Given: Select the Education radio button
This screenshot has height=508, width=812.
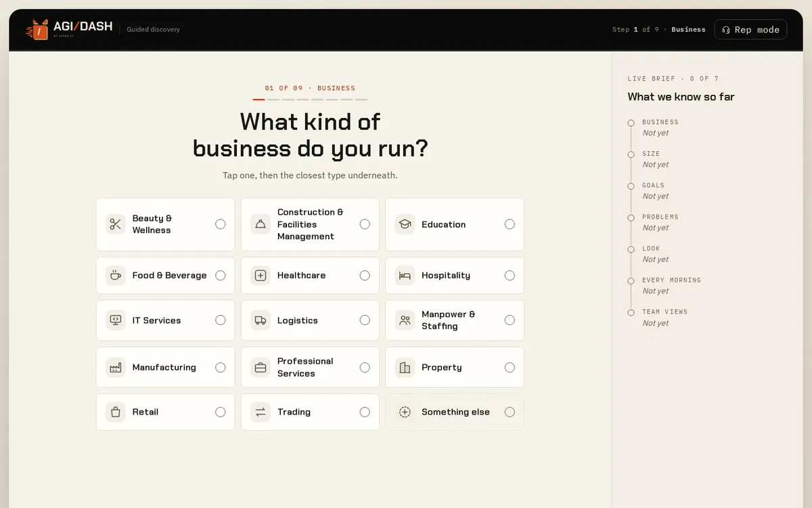Looking at the screenshot, I should click(510, 224).
